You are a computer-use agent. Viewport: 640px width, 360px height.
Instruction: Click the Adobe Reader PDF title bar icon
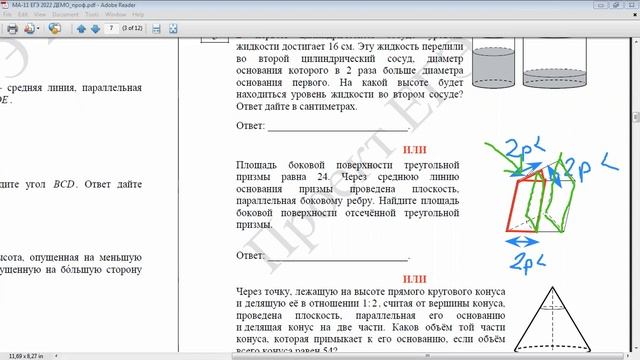pos(4,5)
